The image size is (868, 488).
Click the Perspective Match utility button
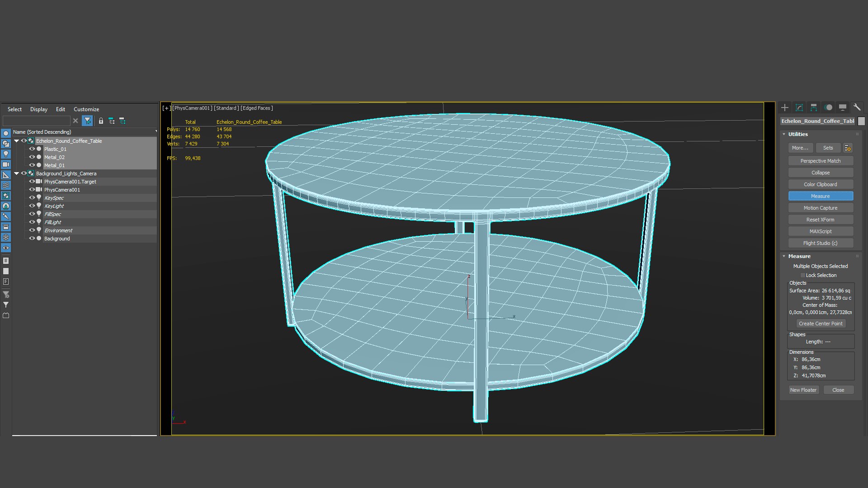(821, 161)
